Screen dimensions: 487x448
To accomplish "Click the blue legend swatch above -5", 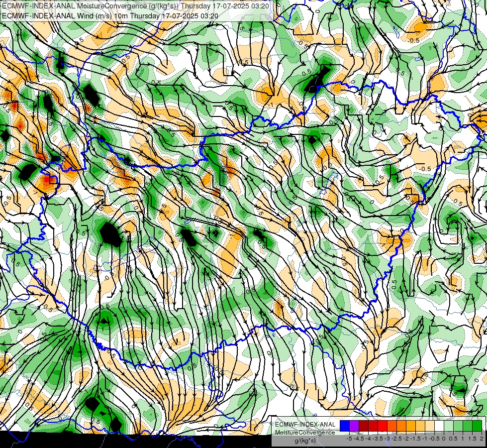I will (345, 426).
